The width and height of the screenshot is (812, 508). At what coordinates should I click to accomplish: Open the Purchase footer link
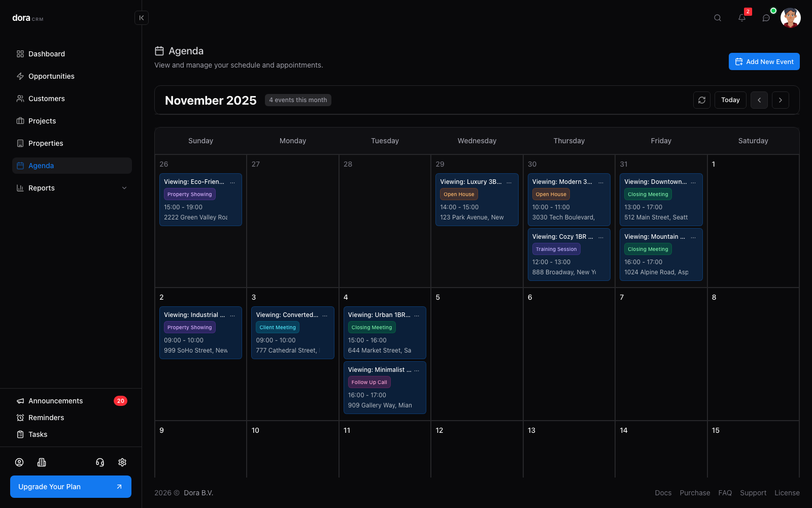point(695,493)
